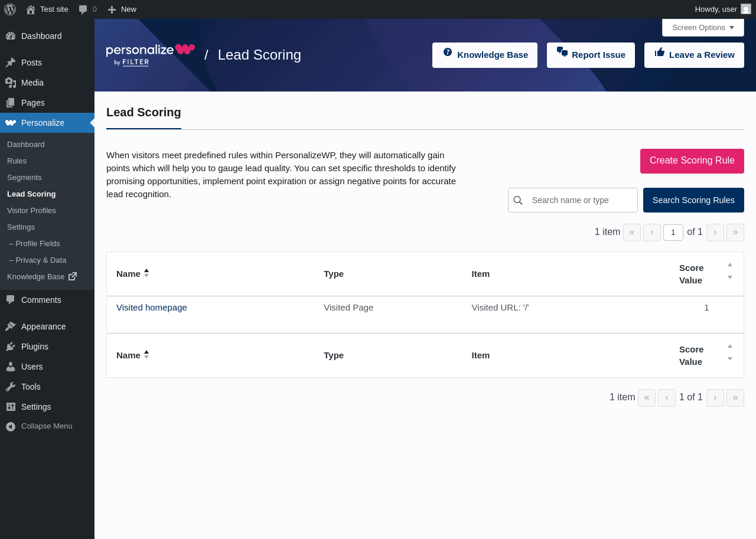Click the Dashboard gauge icon in sidebar
The width and height of the screenshot is (756, 539).
[x=11, y=36]
